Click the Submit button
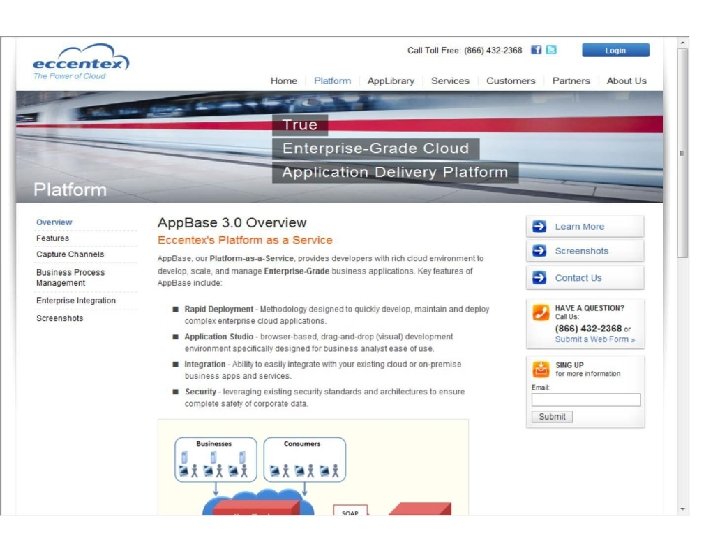This screenshot has height=540, width=720. [552, 417]
